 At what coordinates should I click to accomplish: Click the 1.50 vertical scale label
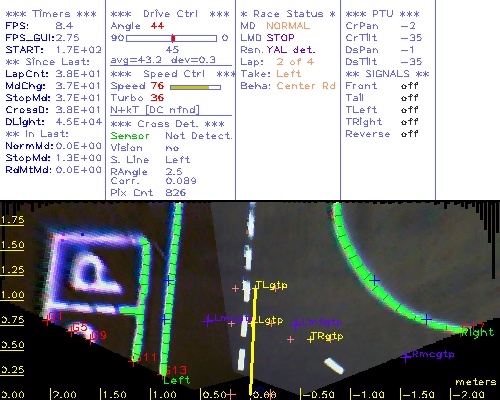tap(12, 245)
